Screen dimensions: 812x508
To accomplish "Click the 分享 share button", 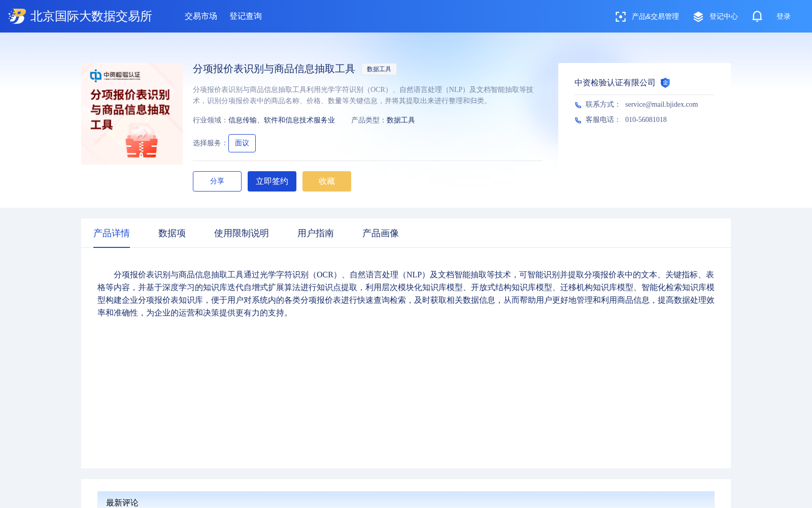I will click(x=217, y=181).
